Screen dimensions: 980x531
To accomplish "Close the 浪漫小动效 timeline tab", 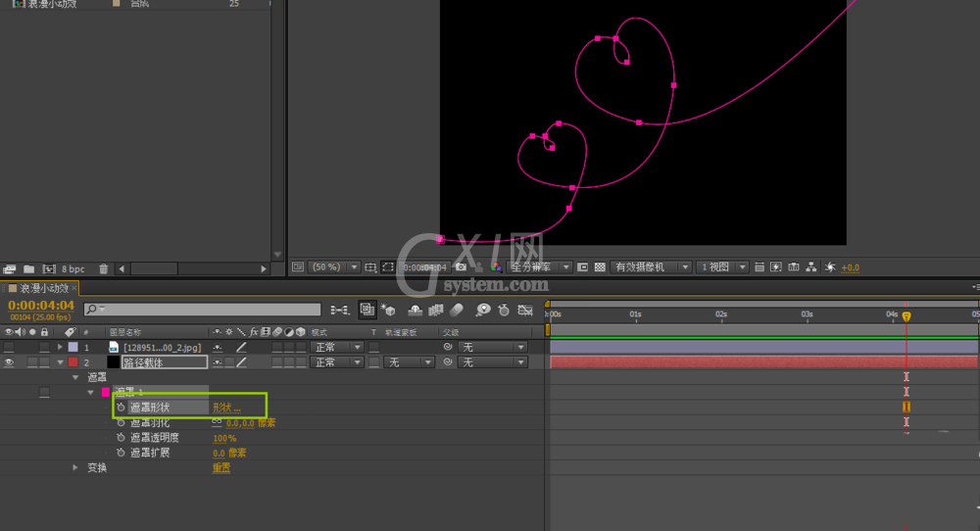I will point(73,288).
